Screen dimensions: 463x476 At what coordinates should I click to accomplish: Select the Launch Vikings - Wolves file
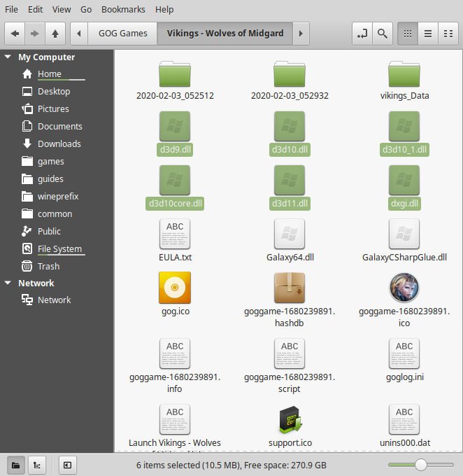tap(175, 428)
